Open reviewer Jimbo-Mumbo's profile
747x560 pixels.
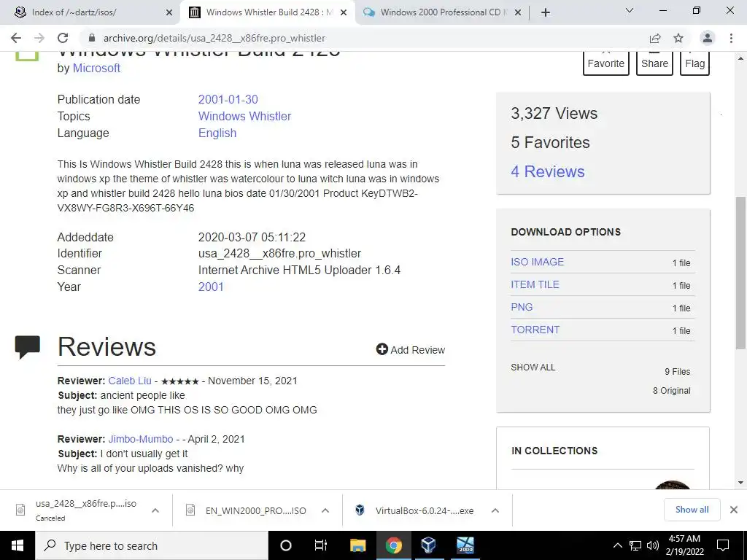141,439
